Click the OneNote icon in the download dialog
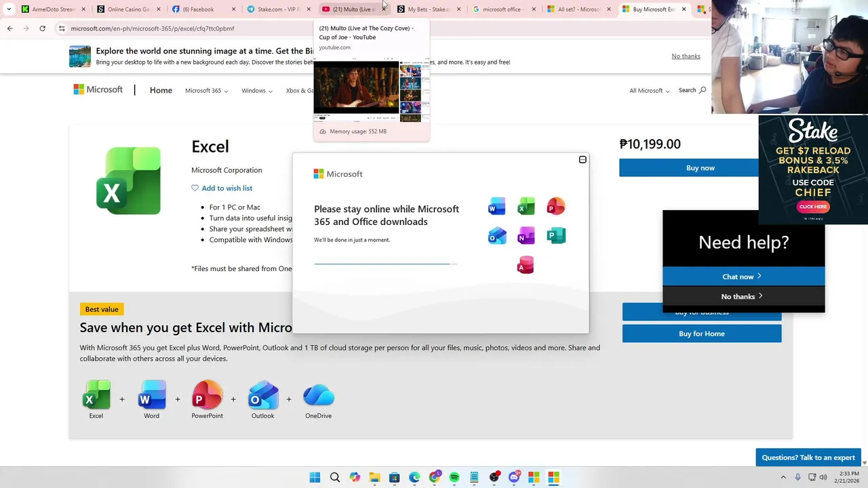The image size is (868, 488). 526,236
